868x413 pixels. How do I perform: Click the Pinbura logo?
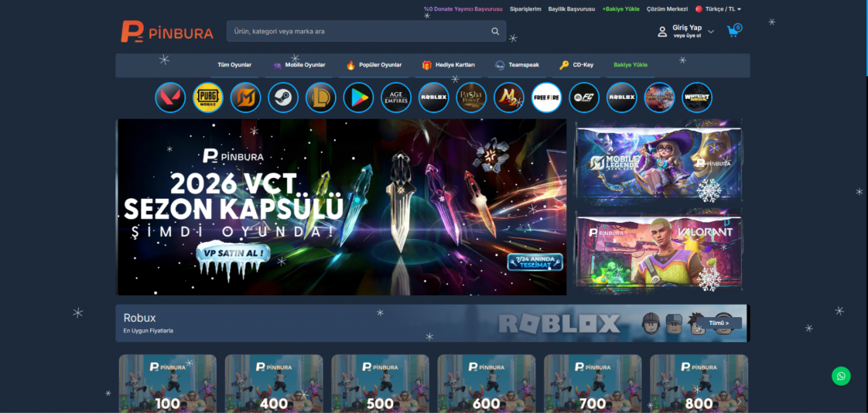(x=166, y=32)
